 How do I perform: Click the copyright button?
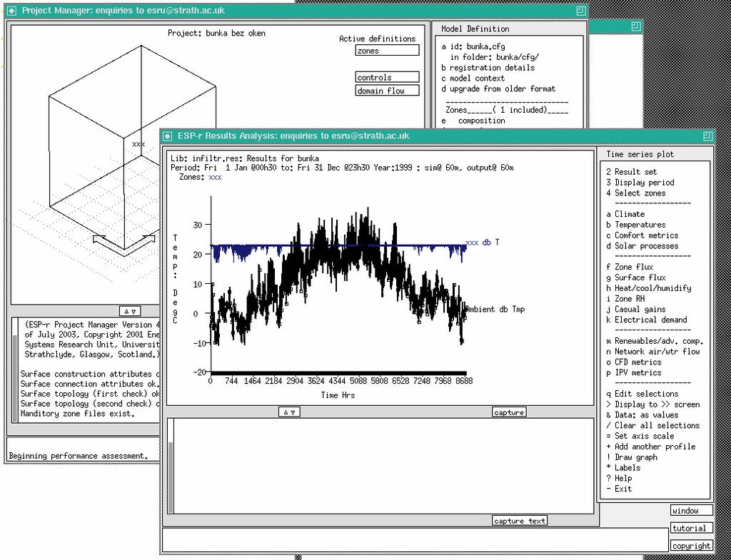point(692,545)
